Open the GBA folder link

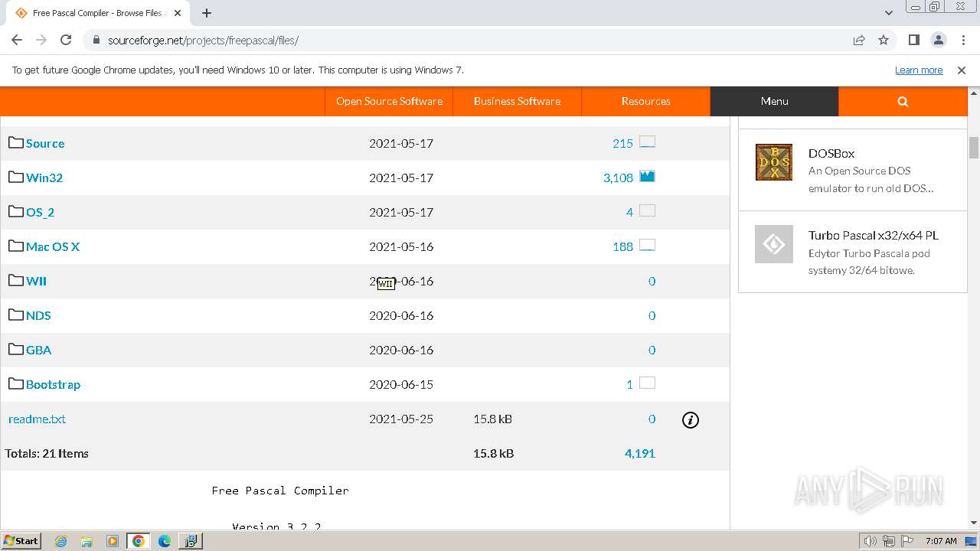(38, 350)
